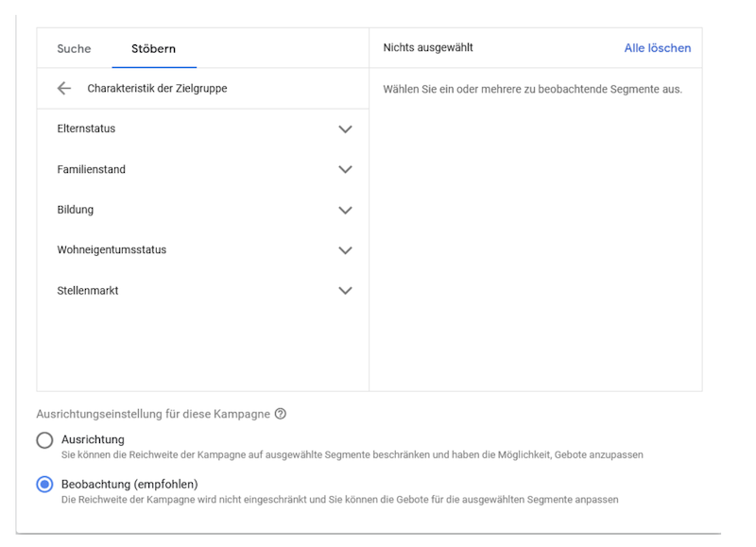The image size is (756, 547).
Task: Select the Beobachtung (empfohlen) radio button
Action: [x=44, y=485]
